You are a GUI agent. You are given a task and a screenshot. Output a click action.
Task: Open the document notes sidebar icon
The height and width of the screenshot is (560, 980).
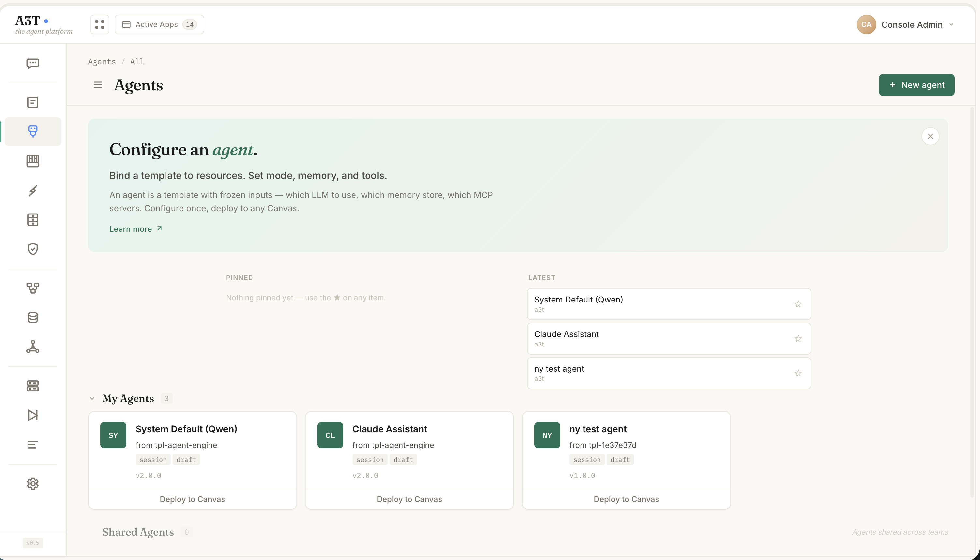33,102
